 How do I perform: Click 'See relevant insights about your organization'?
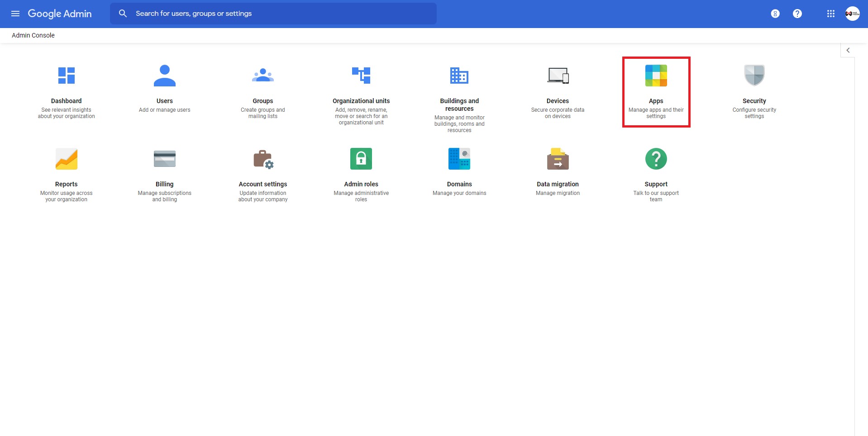point(67,113)
